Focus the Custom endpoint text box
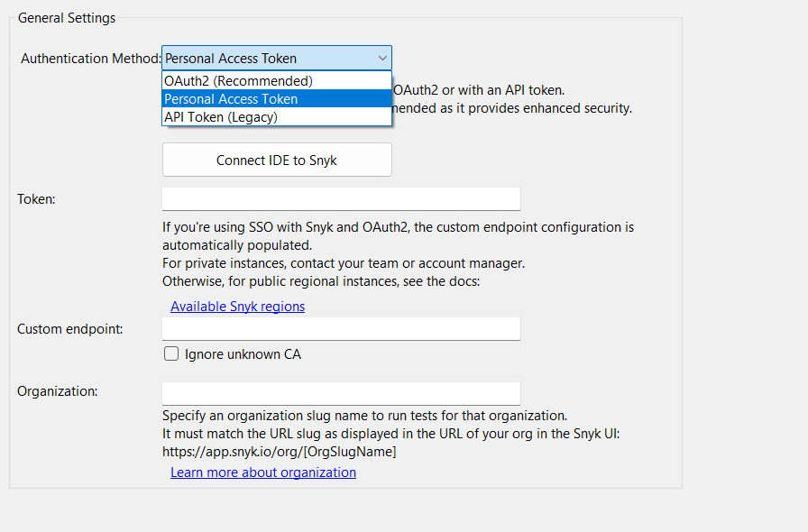Image resolution: width=808 pixels, height=532 pixels. click(341, 329)
